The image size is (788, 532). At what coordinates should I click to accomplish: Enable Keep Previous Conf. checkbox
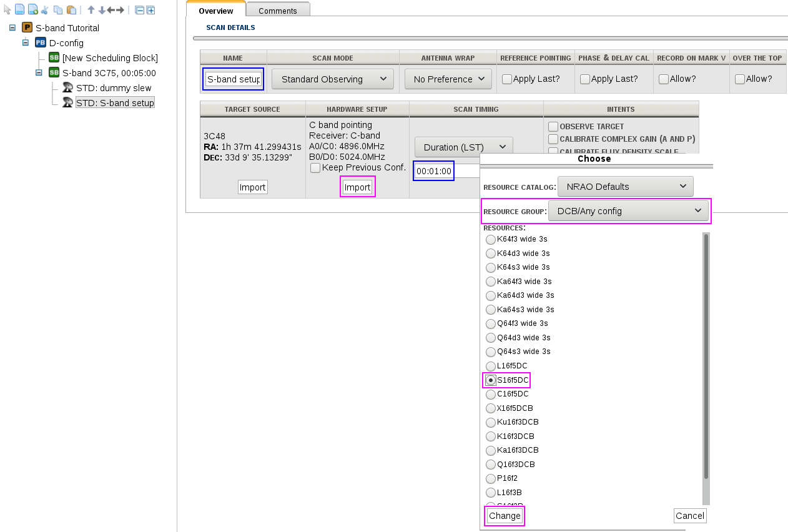tap(315, 168)
